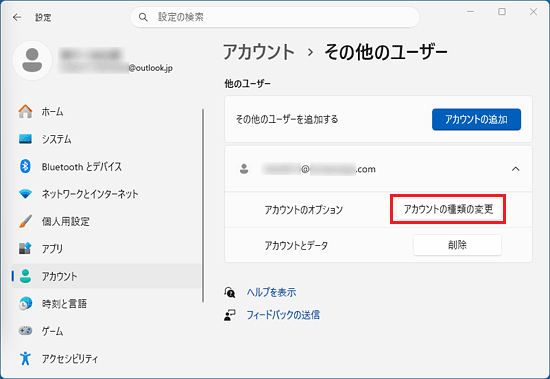The width and height of the screenshot is (550, 379).
Task: Click アカウントの種類の変更 button
Action: pyautogui.click(x=448, y=209)
